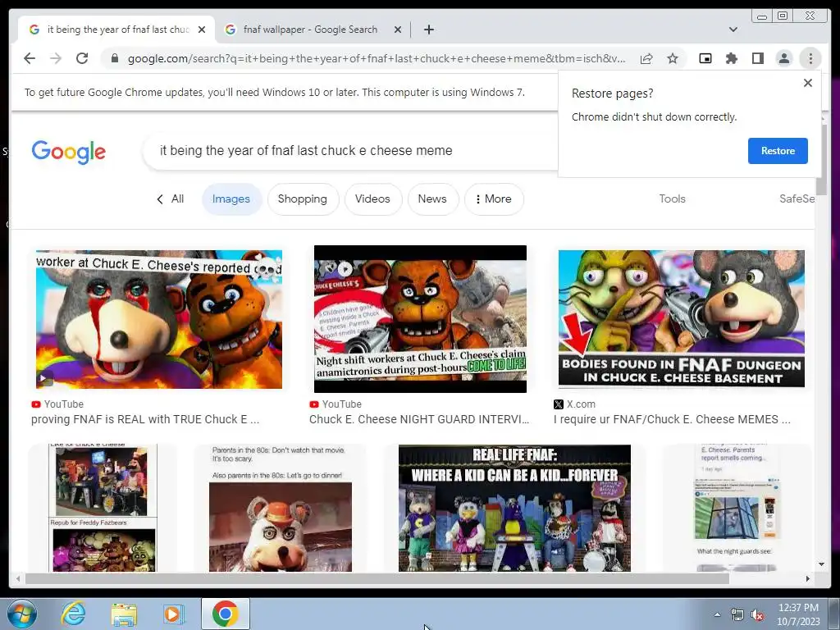This screenshot has width=840, height=630.
Task: Open the Shopping filter
Action: click(302, 199)
